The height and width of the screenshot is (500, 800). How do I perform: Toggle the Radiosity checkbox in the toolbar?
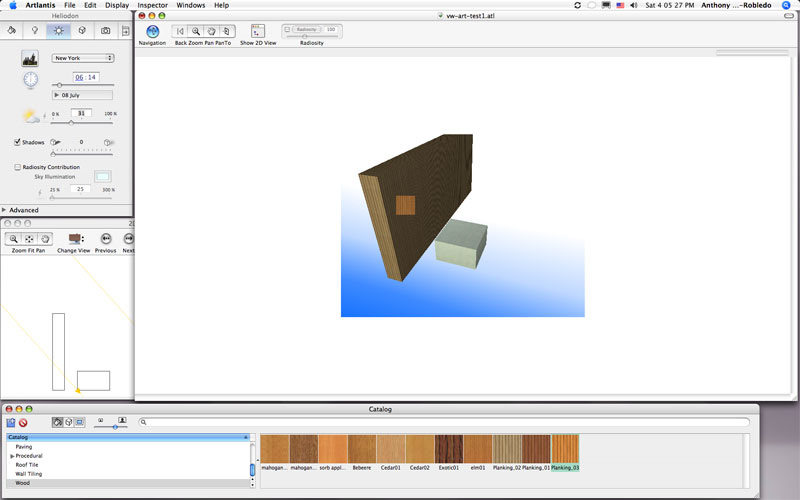pos(288,30)
